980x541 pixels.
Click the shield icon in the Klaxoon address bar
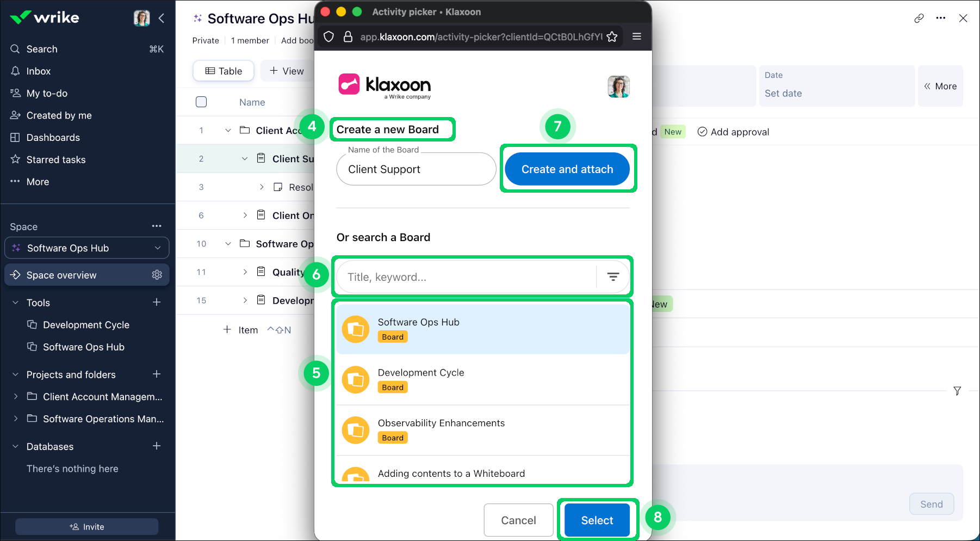tap(328, 36)
